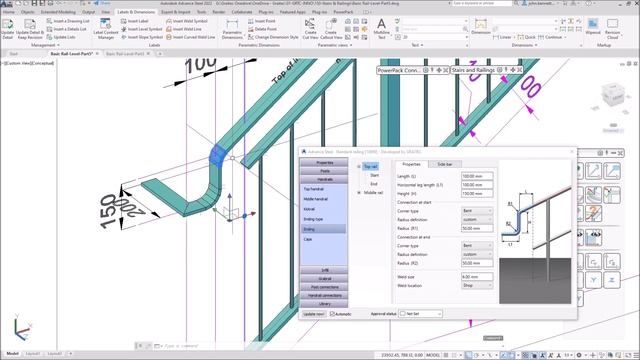Screen dimensions: 640x360
Task: Open the Extended Modeling ribbon tab
Action: (x=58, y=12)
